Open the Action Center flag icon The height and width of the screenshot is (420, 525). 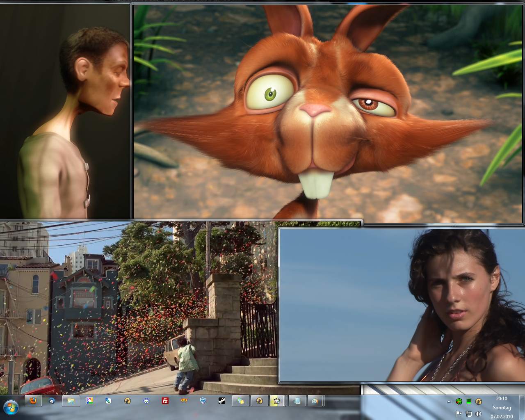[x=459, y=414]
